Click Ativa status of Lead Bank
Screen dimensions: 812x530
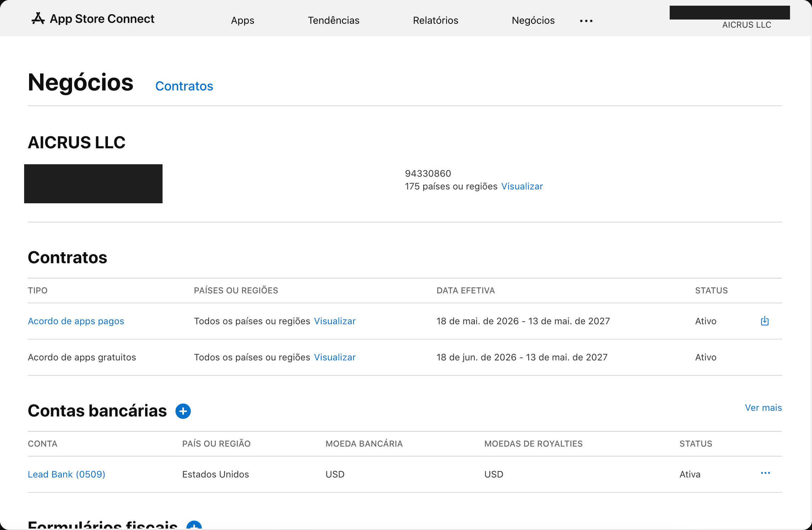[690, 474]
